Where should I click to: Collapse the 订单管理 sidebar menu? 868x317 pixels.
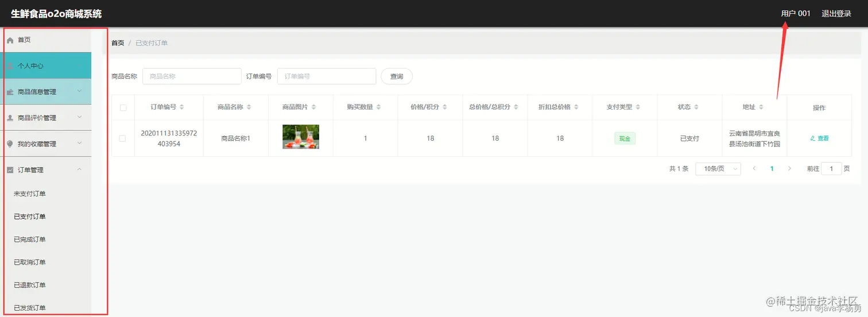[x=46, y=169]
